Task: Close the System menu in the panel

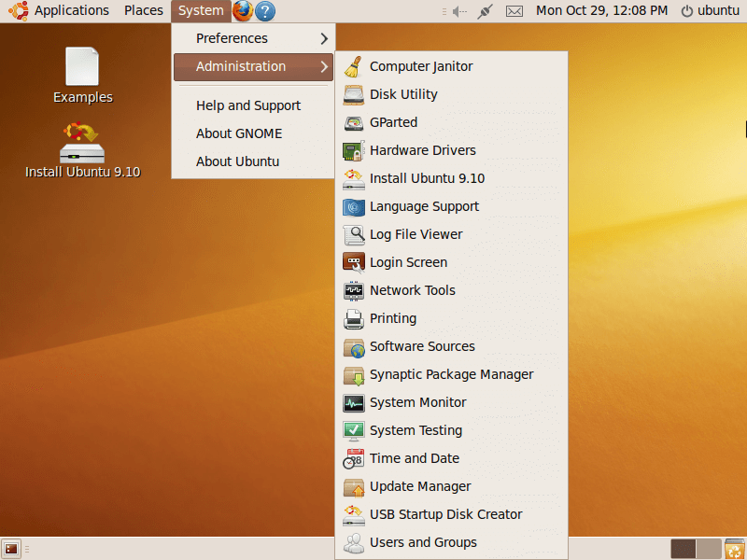Action: (201, 11)
